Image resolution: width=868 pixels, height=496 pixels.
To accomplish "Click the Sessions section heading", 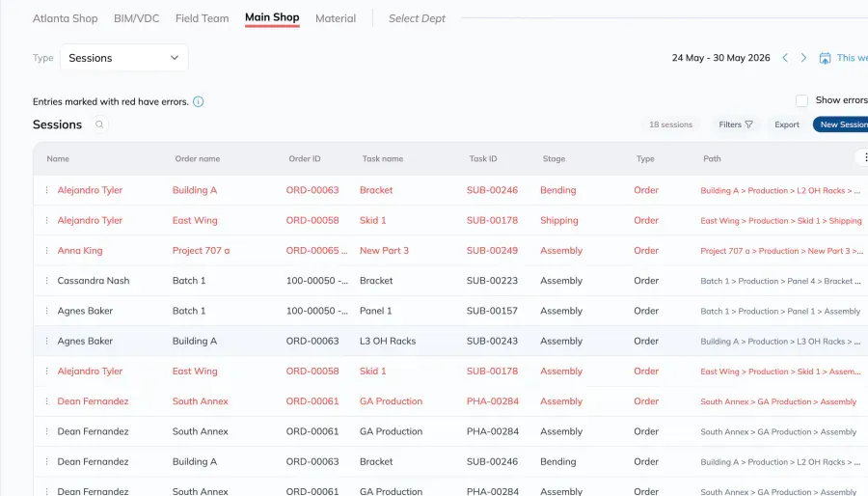I will 57,124.
